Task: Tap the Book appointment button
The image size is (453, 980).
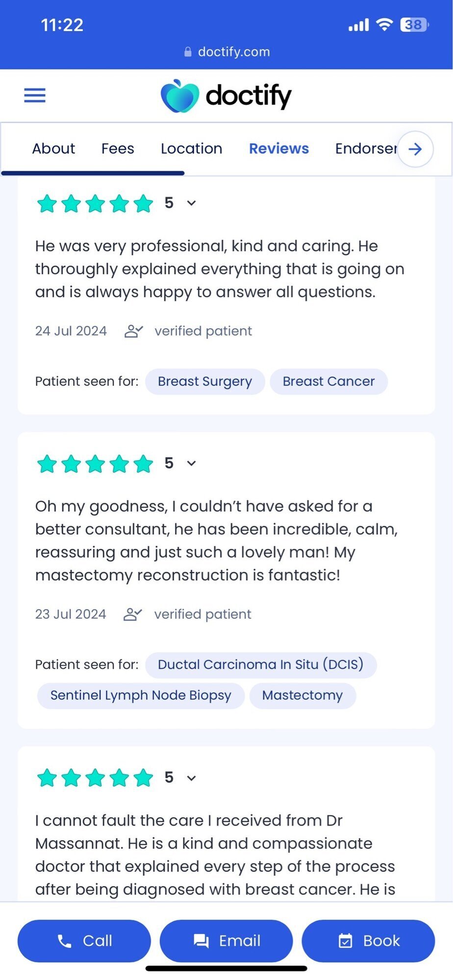Action: tap(368, 941)
